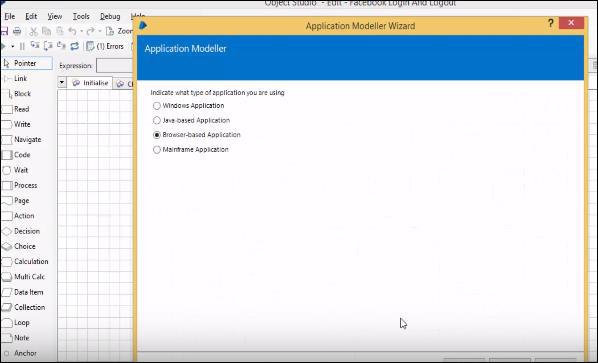Viewport: 598px width, 363px height.
Task: Open the page list dropdown beside Initialise
Action: click(x=62, y=82)
